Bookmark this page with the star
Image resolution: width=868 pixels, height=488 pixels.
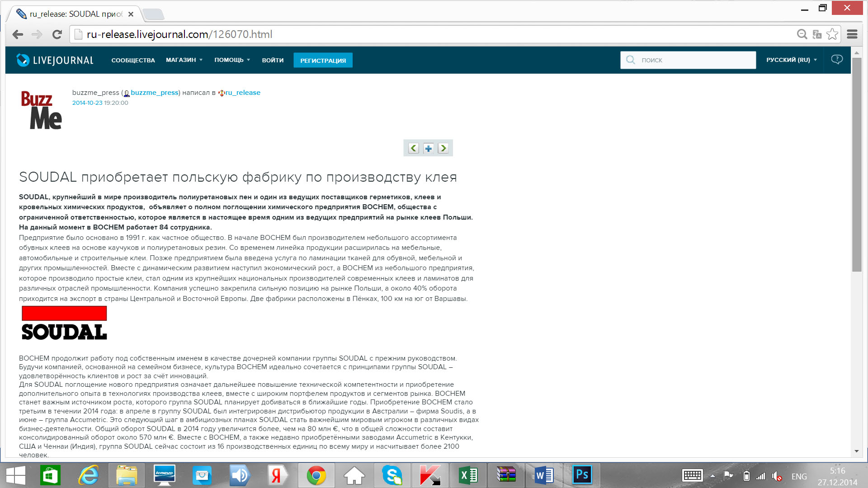point(832,34)
